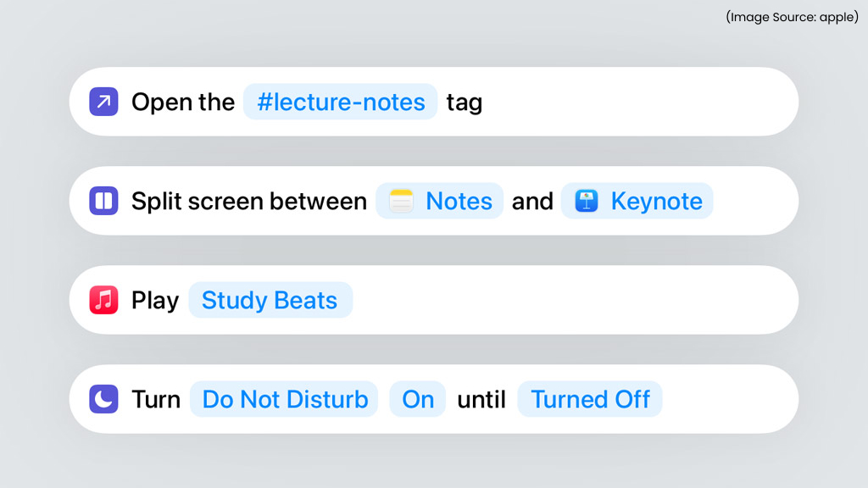The image size is (868, 488).
Task: Open the #lecture-notes tag selector
Action: tap(340, 102)
